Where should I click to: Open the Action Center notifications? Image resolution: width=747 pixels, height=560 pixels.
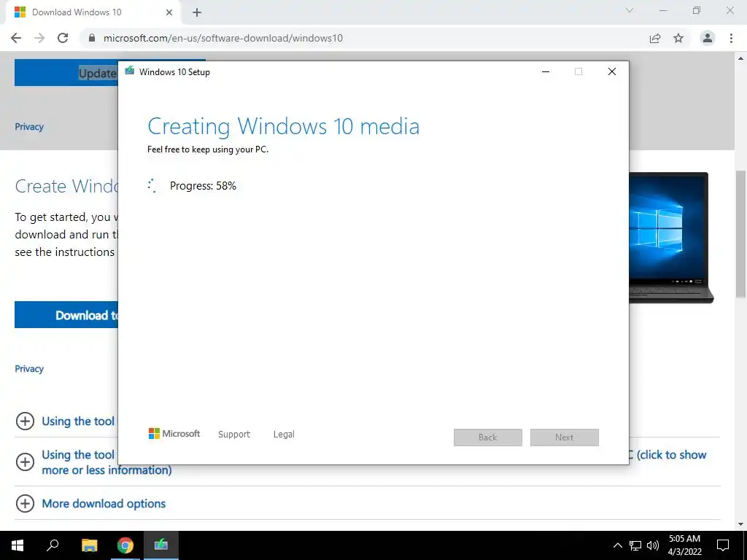click(723, 545)
